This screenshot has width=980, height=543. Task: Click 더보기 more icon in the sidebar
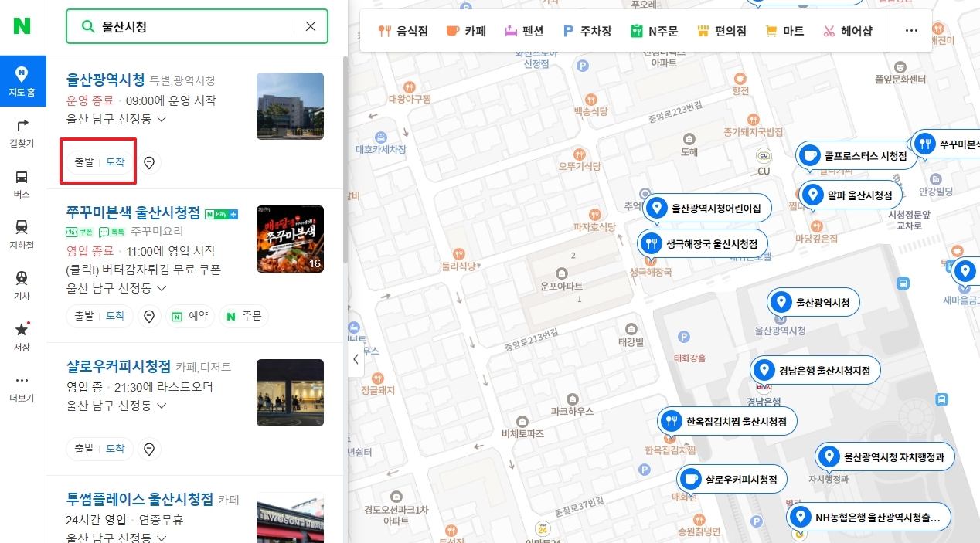pyautogui.click(x=22, y=386)
